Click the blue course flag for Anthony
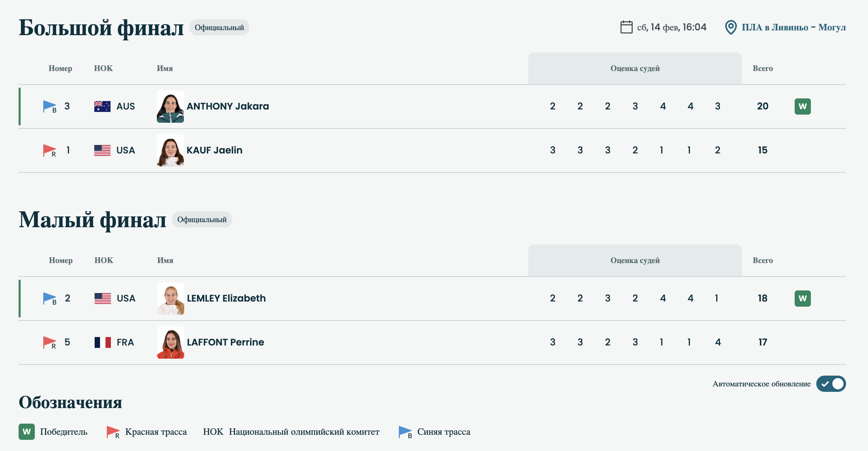The image size is (868, 451). (x=49, y=106)
